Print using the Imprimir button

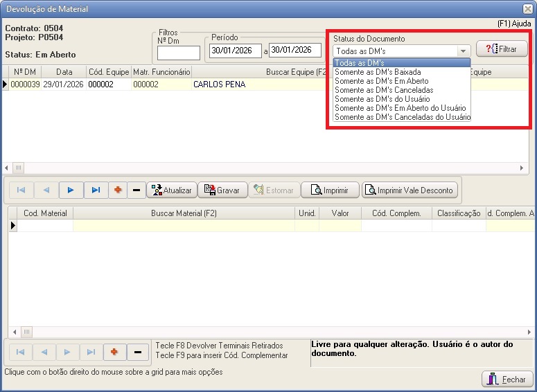[330, 190]
